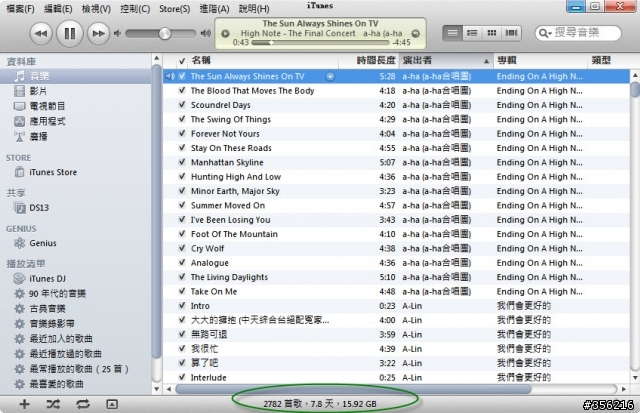Open the 檢視(V) menu
Viewport: 640px width, 413px height.
[x=96, y=9]
